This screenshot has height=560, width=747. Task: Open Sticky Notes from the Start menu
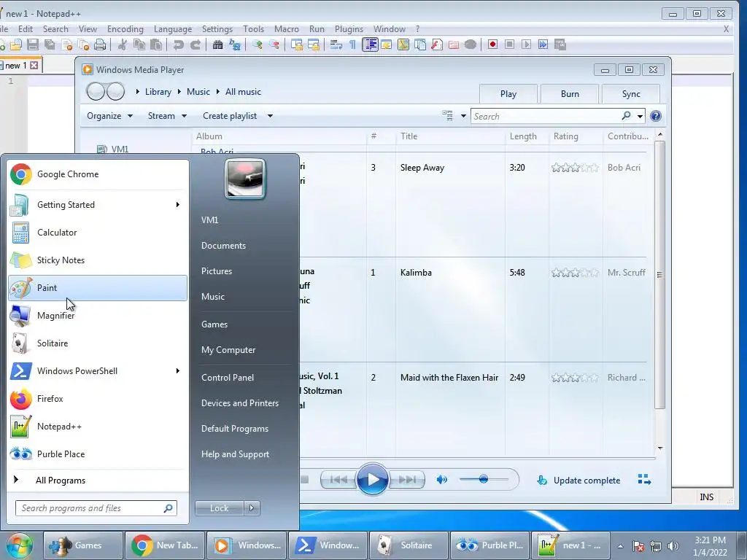point(98,260)
